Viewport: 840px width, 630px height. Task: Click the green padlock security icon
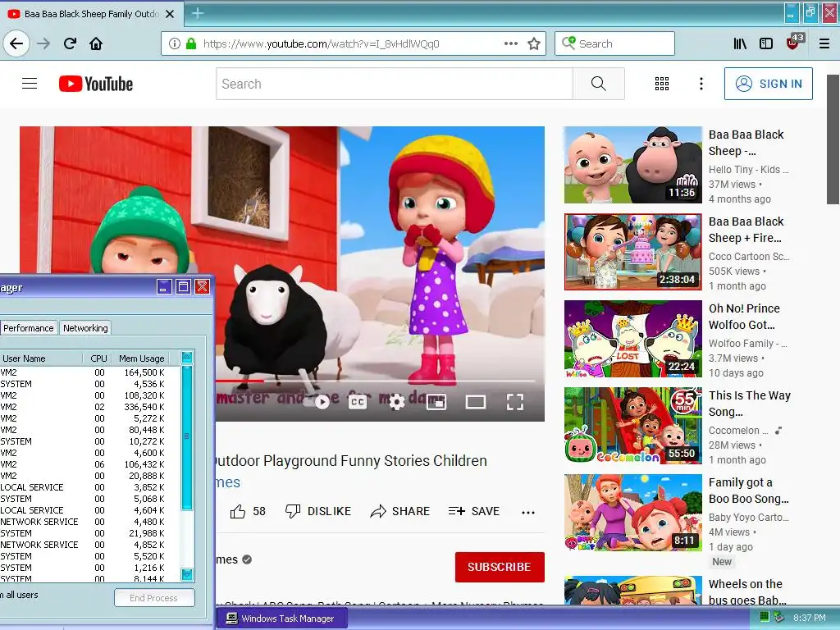pyautogui.click(x=190, y=43)
